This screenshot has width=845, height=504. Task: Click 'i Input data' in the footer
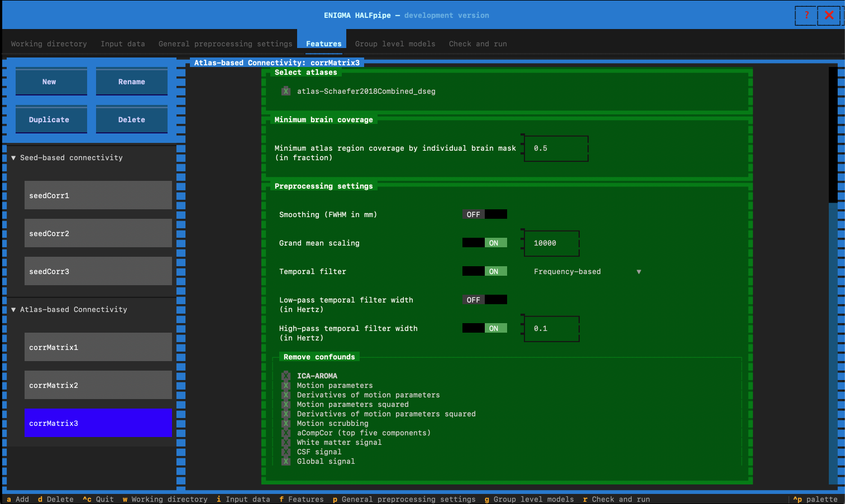point(244,499)
